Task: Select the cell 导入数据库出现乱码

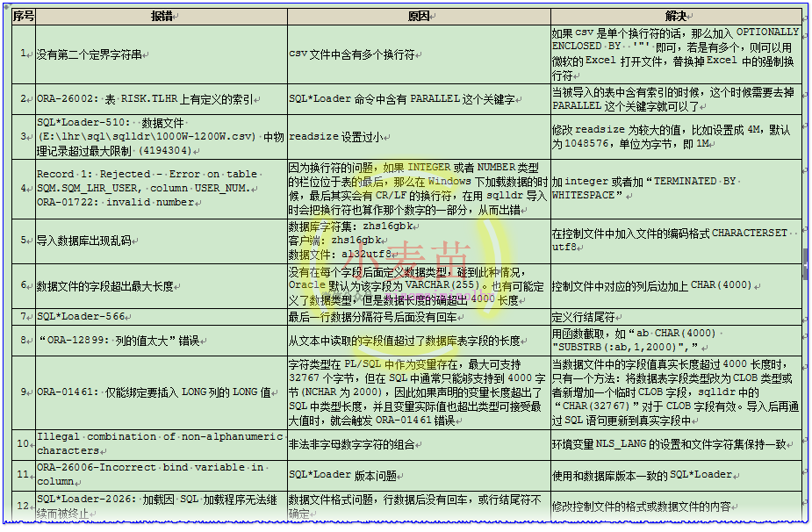Action: tap(162, 241)
